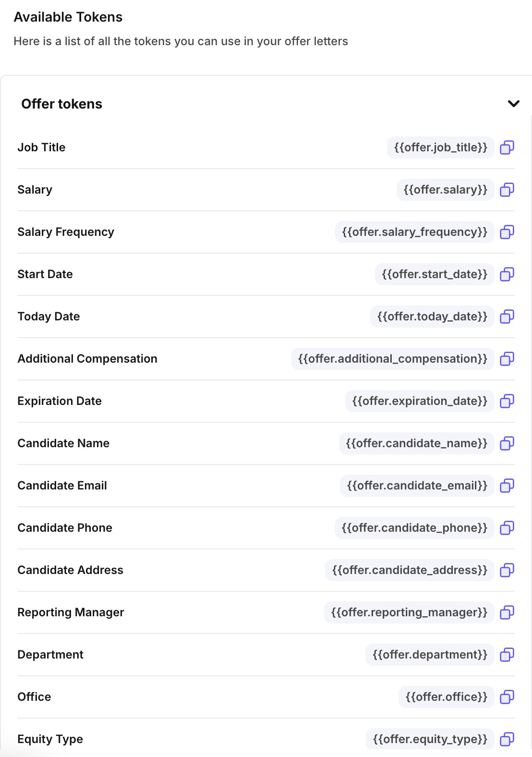Copy the Additional Compensation token
532x757 pixels.
click(x=507, y=359)
